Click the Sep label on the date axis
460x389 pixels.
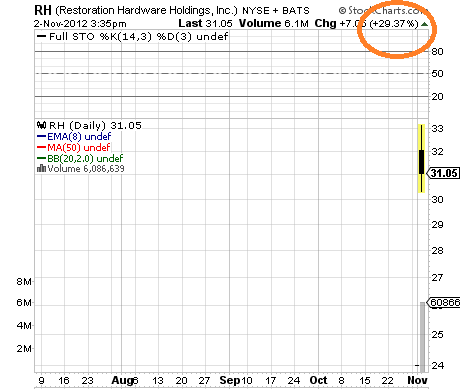click(x=230, y=380)
